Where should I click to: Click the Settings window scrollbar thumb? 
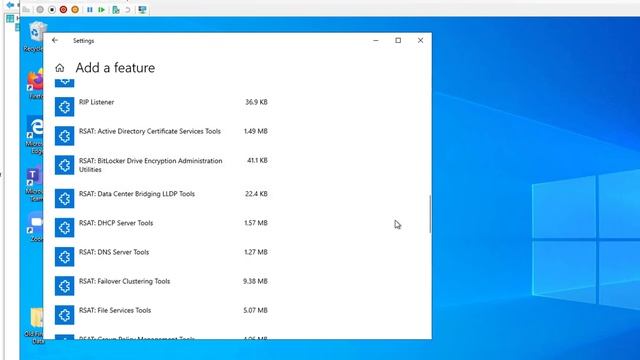click(x=430, y=214)
